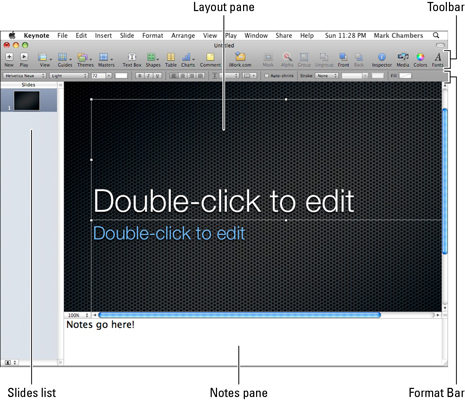
Task: Select justify text alignment button
Action: point(200,76)
